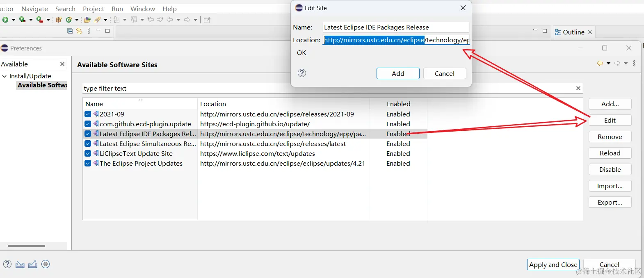
Task: Click the Next Edit Location icon
Action: point(160,20)
